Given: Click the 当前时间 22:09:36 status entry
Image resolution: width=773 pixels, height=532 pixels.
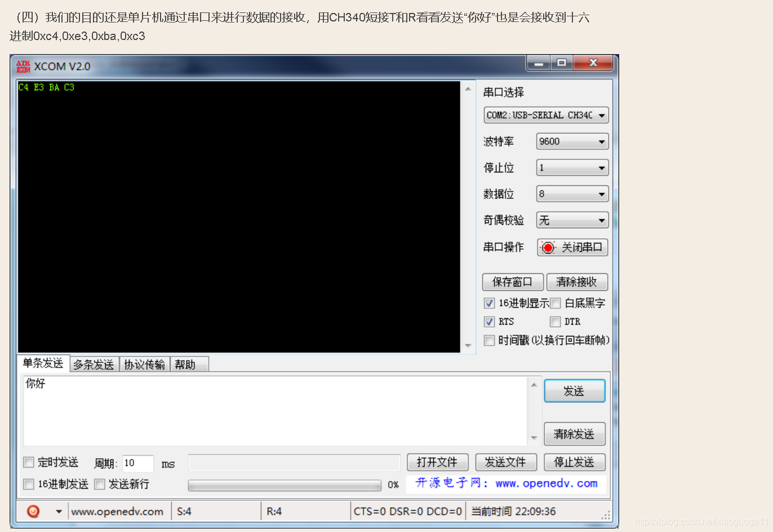Looking at the screenshot, I should 513,512.
